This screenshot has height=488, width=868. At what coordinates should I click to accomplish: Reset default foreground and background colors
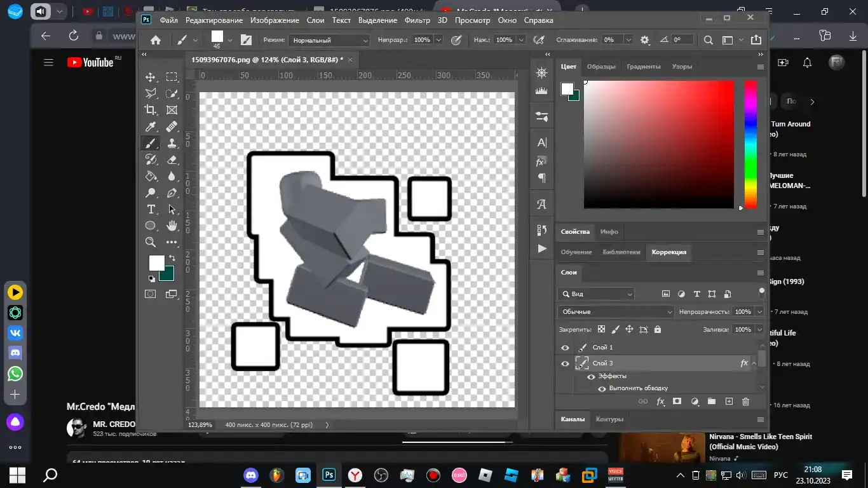(x=151, y=278)
